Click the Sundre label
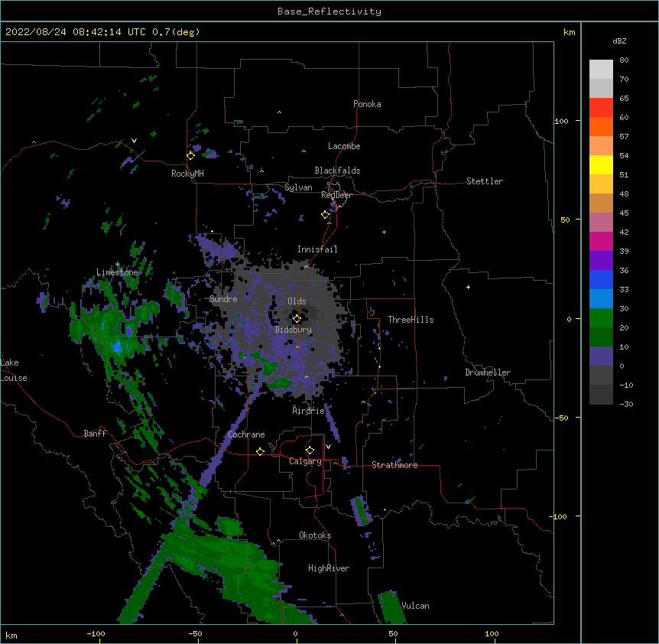 click(x=223, y=299)
